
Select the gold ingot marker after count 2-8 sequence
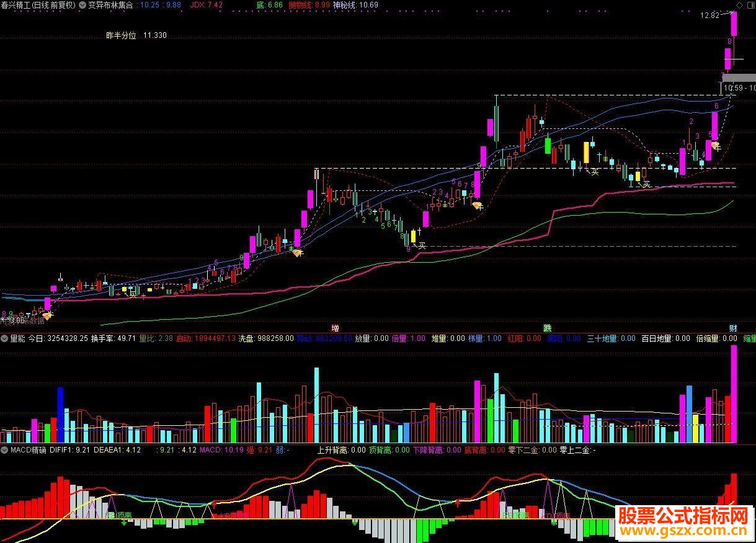478,206
